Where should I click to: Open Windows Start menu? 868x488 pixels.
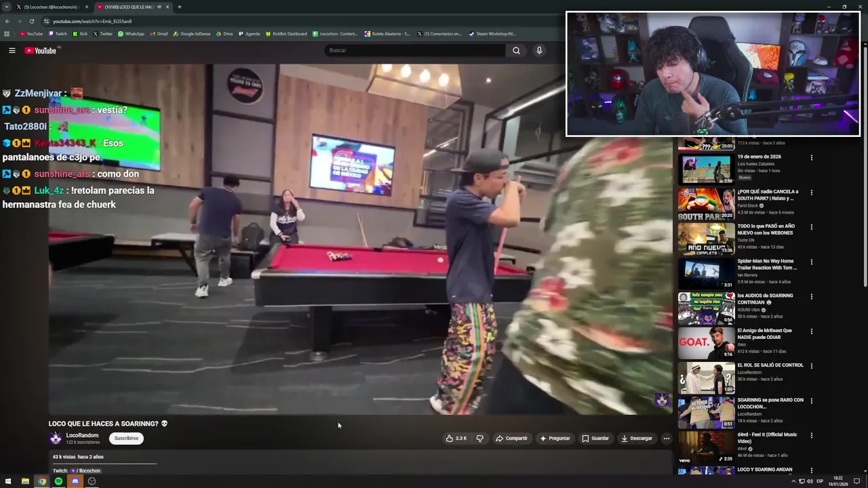8,481
